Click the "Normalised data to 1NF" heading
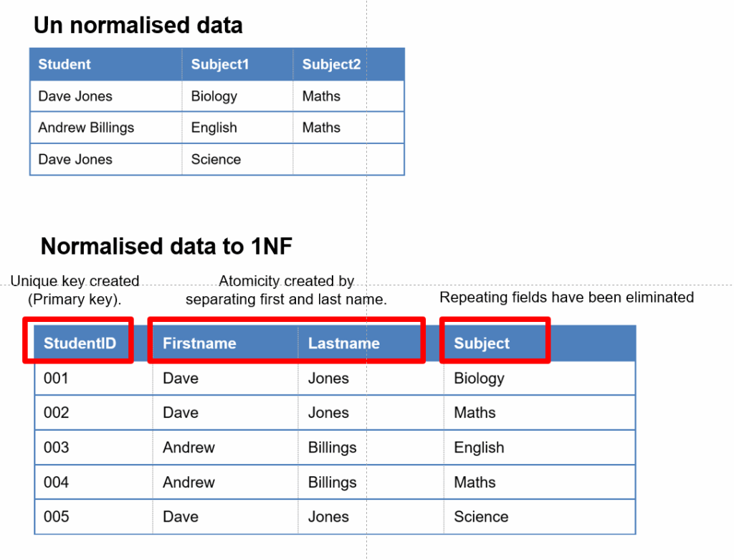Viewport: 734px width, 560px height. tap(166, 247)
